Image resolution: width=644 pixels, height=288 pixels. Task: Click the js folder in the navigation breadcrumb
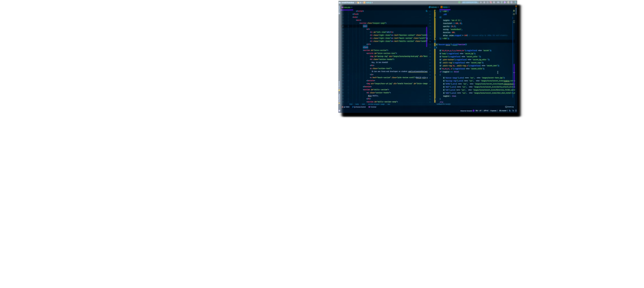point(360,3)
